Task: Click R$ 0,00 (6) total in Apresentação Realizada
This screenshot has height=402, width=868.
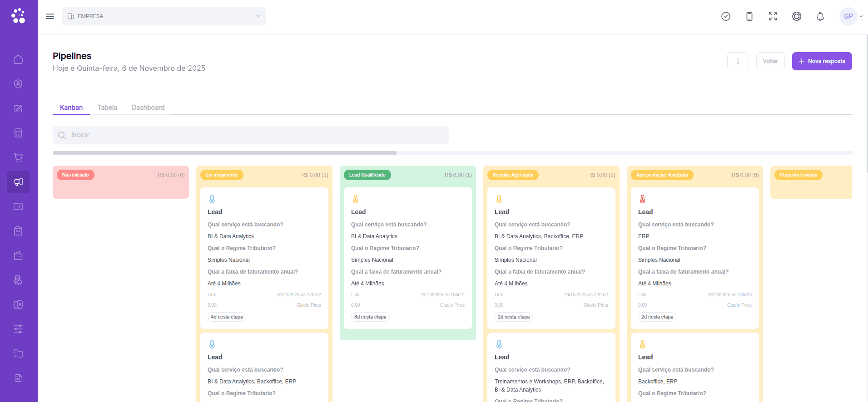Action: pos(745,175)
